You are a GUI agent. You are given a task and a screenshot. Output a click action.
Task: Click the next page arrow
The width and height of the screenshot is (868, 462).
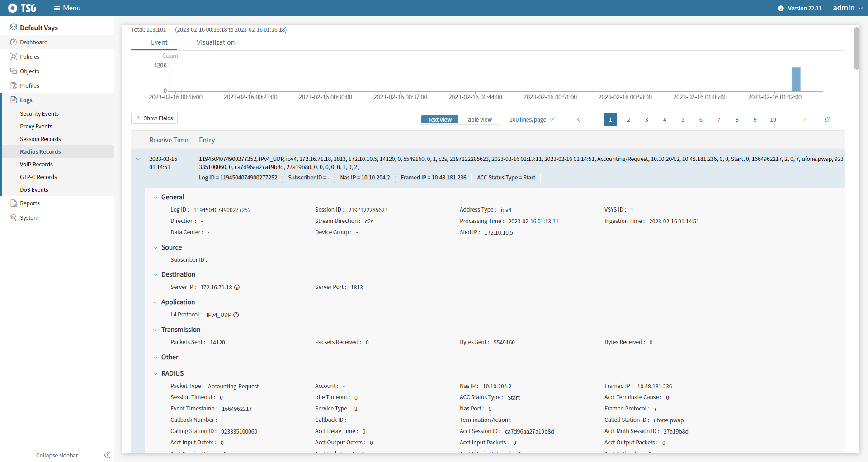[804, 119]
